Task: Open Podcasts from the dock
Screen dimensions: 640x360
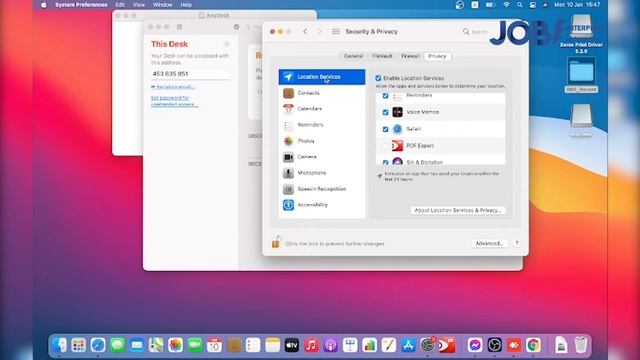Action: (331, 345)
